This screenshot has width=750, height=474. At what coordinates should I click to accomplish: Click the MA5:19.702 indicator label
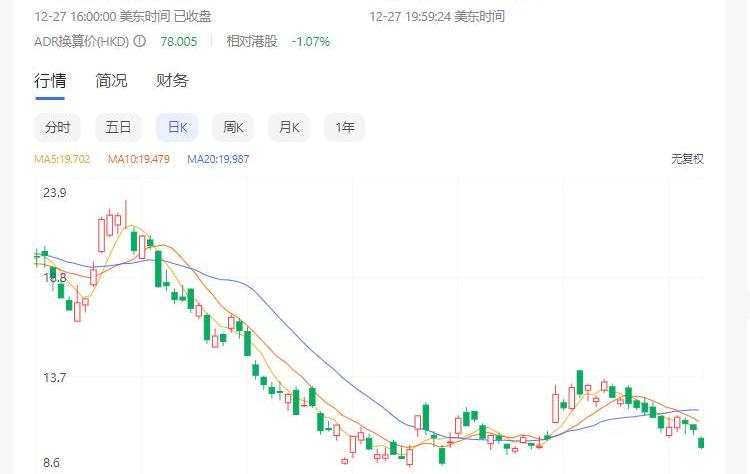(62, 159)
